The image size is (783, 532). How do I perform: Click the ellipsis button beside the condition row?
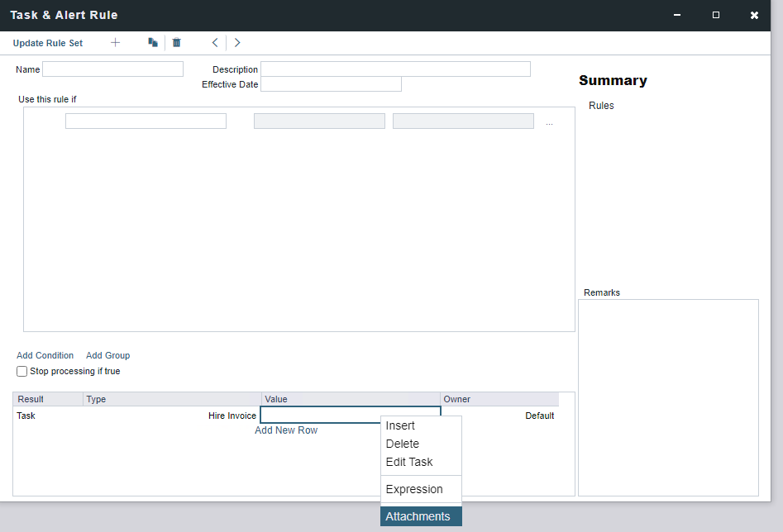coord(549,122)
